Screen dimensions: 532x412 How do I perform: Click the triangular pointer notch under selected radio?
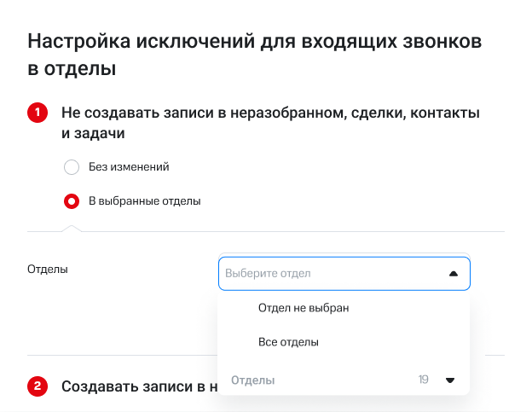(72, 228)
